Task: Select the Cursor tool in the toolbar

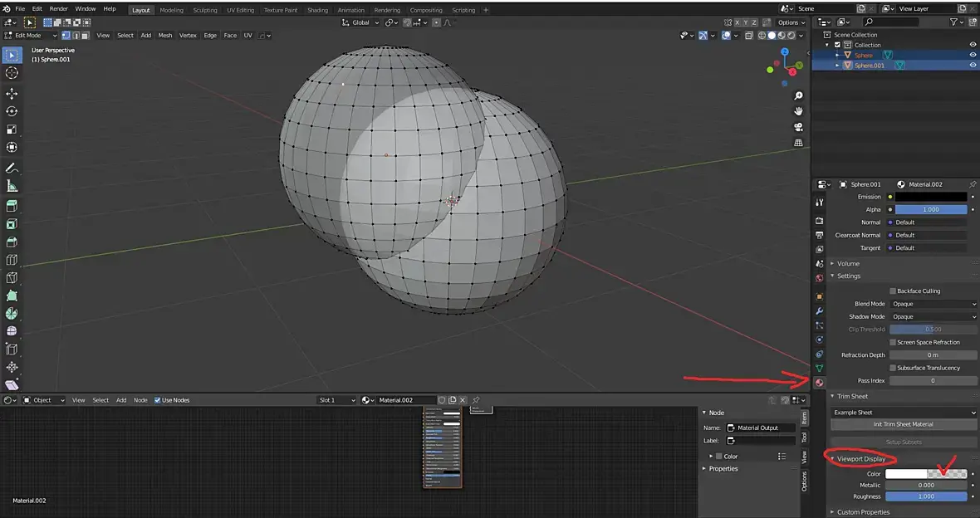Action: tap(12, 73)
